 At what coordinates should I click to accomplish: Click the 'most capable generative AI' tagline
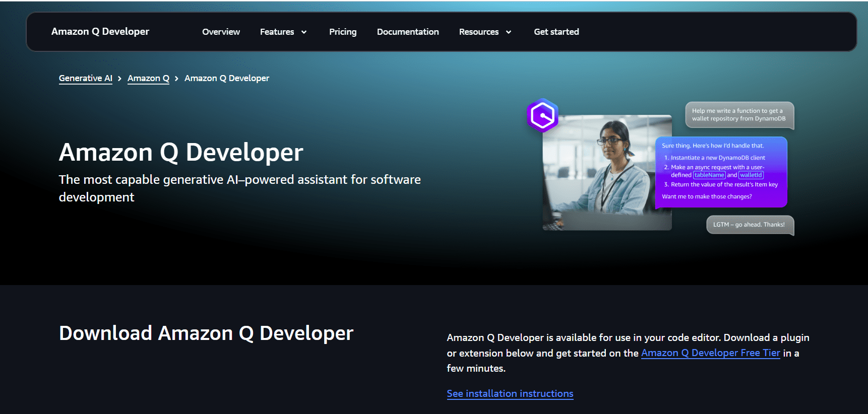click(240, 188)
